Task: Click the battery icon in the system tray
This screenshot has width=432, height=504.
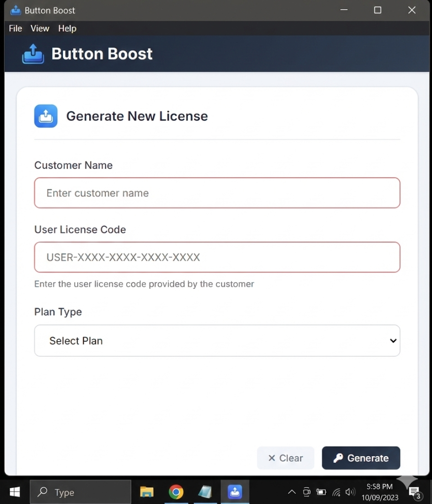Action: click(321, 491)
